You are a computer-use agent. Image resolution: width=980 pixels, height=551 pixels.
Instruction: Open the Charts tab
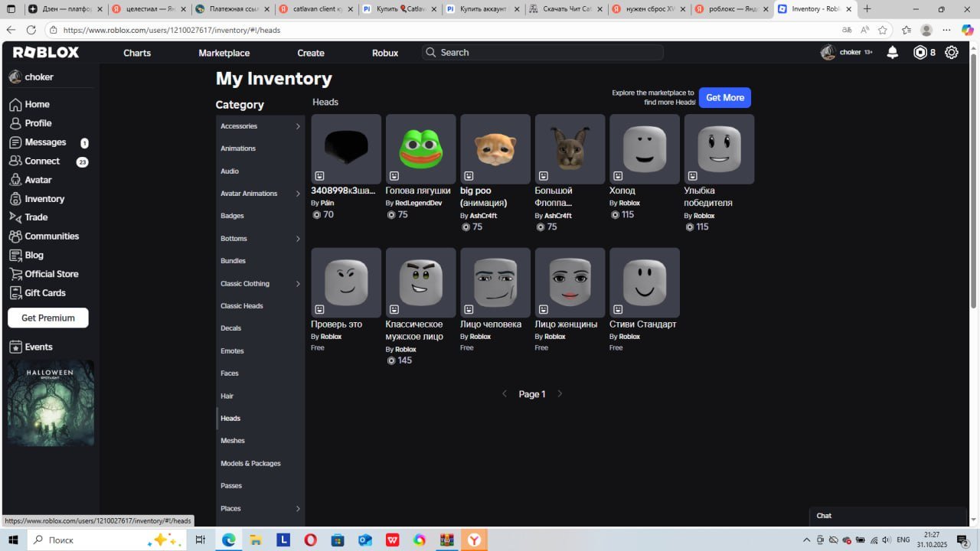point(137,53)
